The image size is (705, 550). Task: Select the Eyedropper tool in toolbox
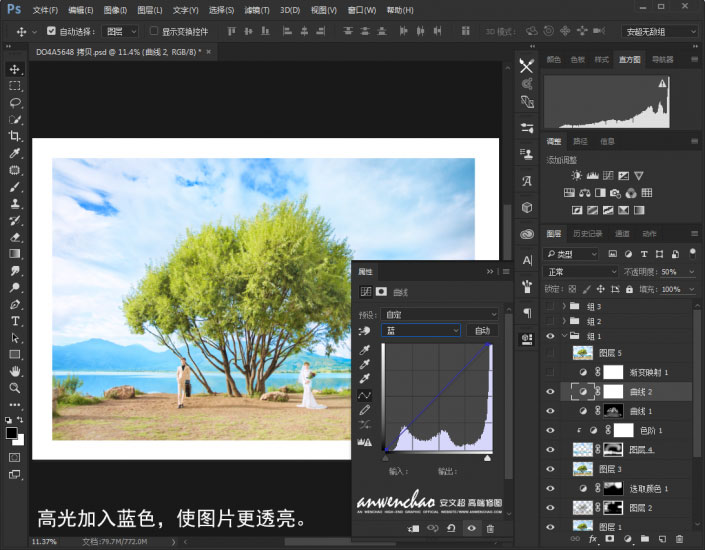point(14,153)
